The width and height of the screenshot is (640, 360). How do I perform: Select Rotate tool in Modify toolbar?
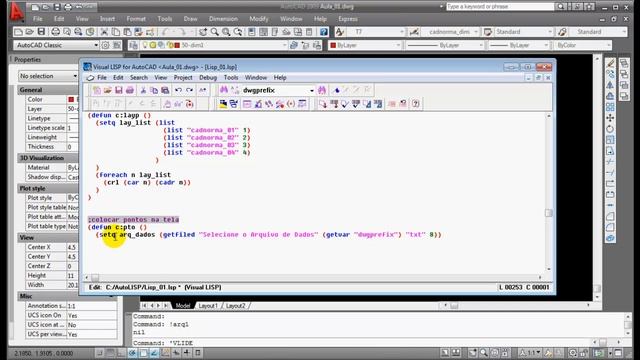click(610, 129)
